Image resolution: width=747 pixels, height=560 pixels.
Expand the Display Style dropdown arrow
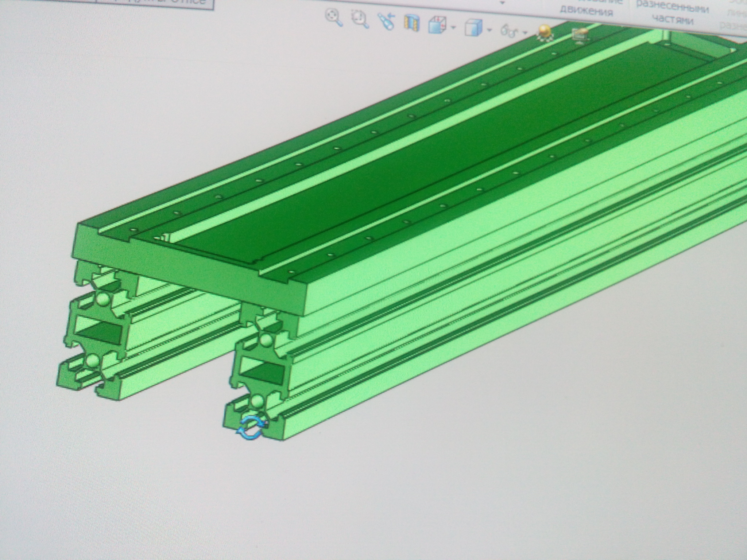489,30
